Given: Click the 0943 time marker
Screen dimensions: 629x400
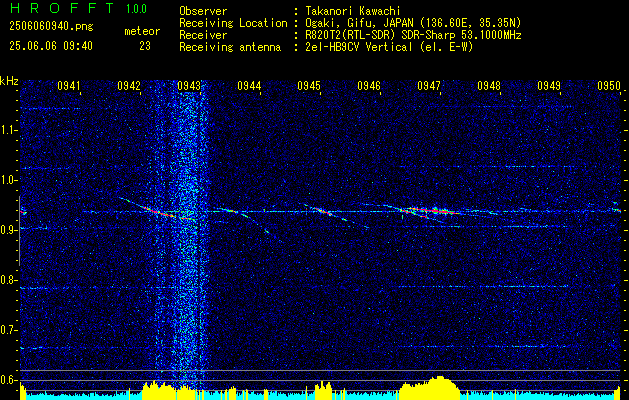Looking at the screenshot, I should pos(189,85).
